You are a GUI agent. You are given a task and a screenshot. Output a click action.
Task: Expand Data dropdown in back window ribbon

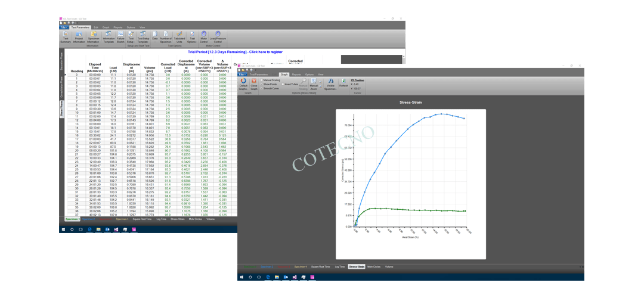click(155, 37)
